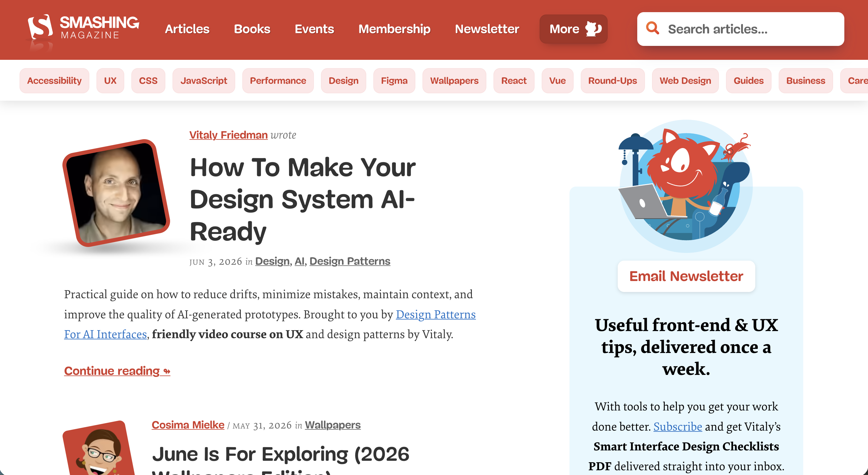Image resolution: width=868 pixels, height=475 pixels.
Task: Open Cosima Mielke author link
Action: click(188, 425)
